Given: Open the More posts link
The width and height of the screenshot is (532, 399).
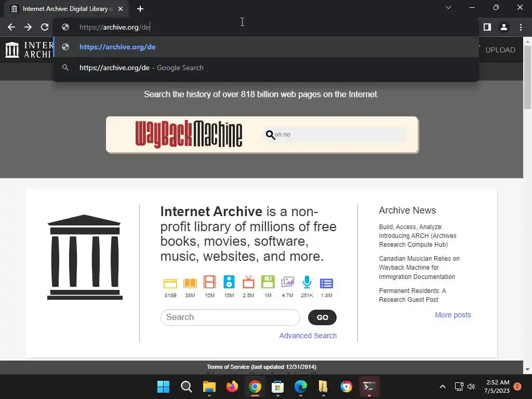Looking at the screenshot, I should 453,315.
